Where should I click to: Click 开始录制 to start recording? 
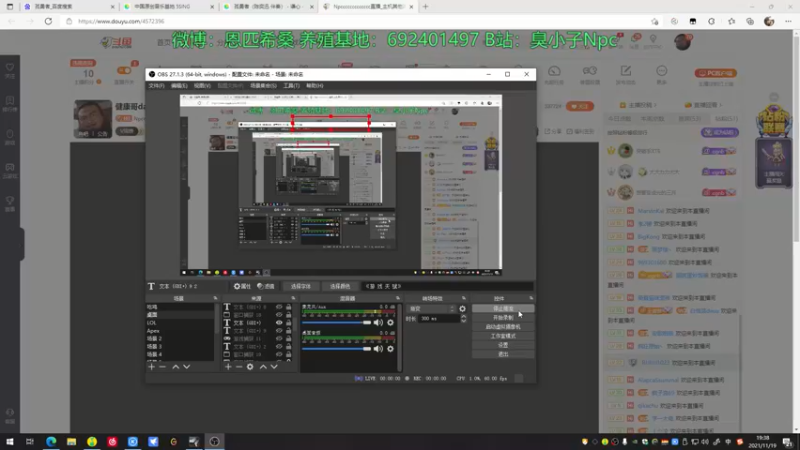(x=503, y=318)
